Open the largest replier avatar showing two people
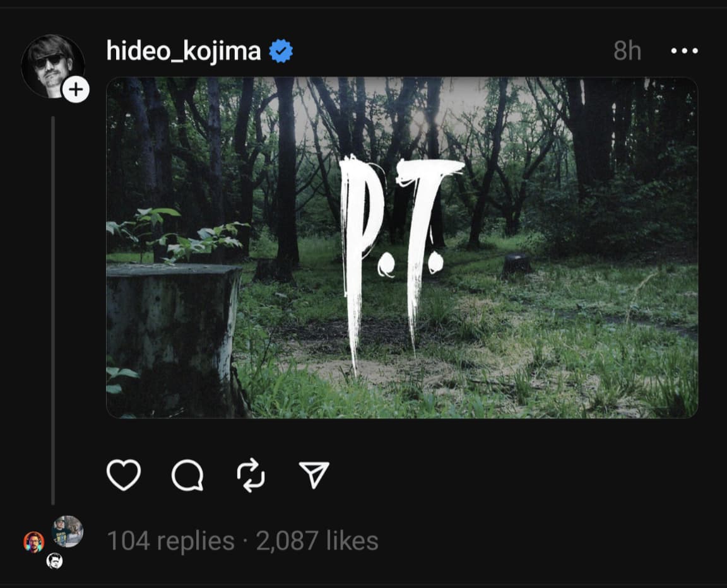The width and height of the screenshot is (727, 588). coord(68,531)
